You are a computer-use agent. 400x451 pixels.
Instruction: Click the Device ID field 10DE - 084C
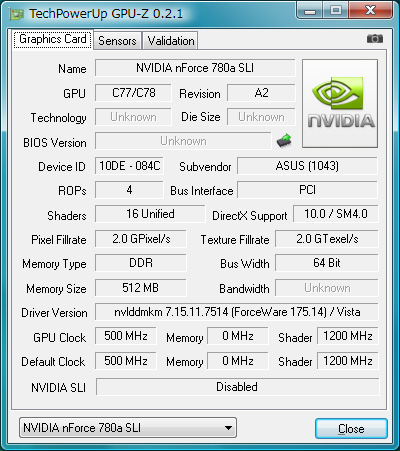(x=130, y=166)
